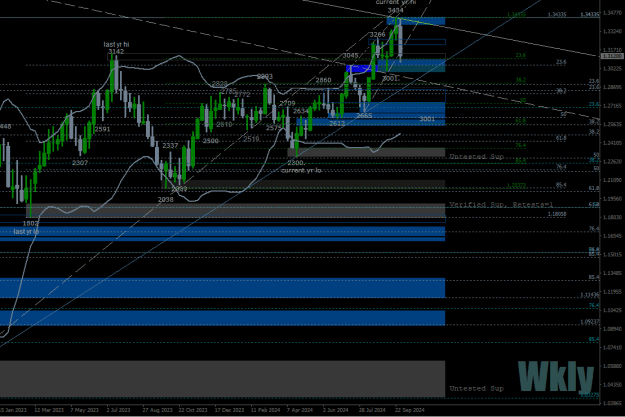
Task: Click the 1.33240 price axis label
Action: tap(612, 31)
